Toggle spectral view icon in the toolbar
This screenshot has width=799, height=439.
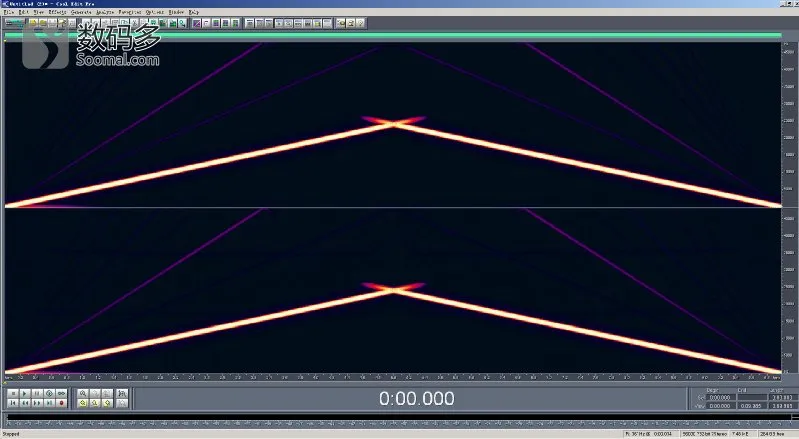197,23
